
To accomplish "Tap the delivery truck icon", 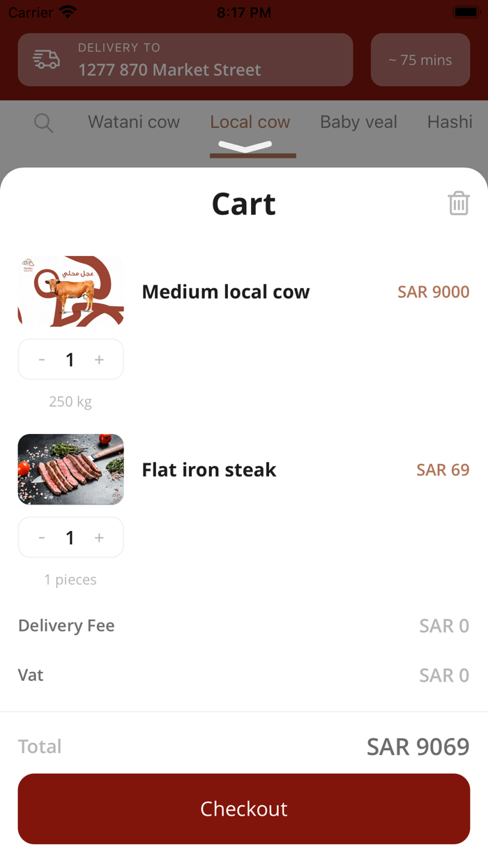I will [47, 60].
